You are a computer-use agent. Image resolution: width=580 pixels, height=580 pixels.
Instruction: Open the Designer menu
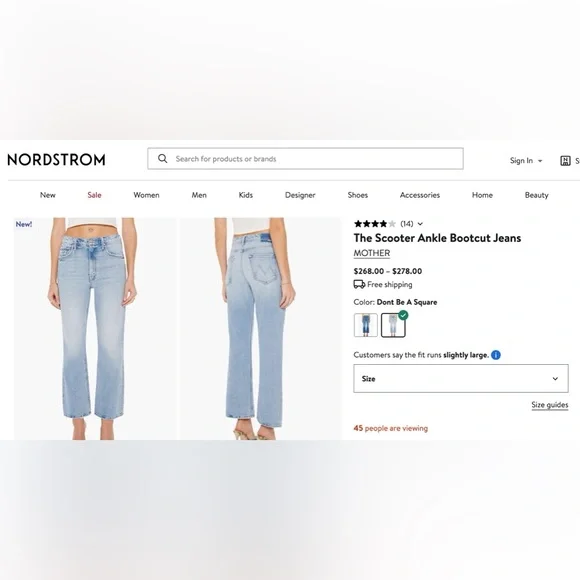(x=300, y=195)
